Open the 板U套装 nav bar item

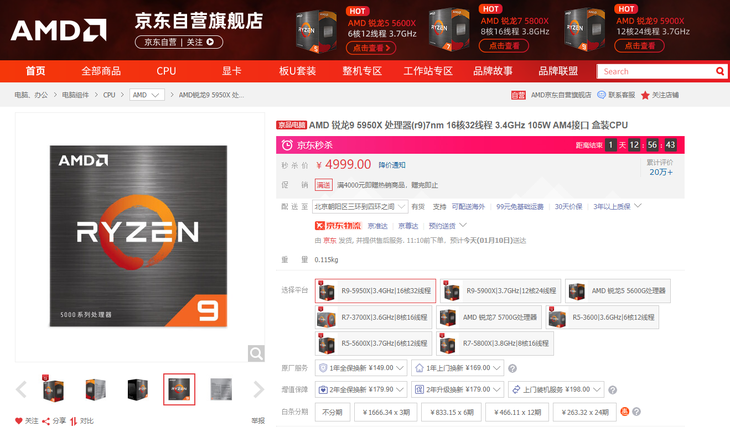tap(297, 71)
